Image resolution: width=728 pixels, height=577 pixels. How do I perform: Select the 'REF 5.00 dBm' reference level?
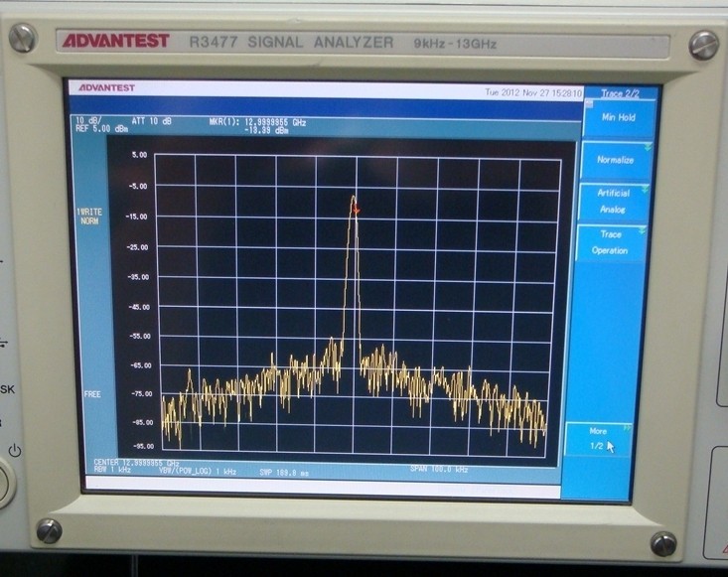click(x=101, y=129)
